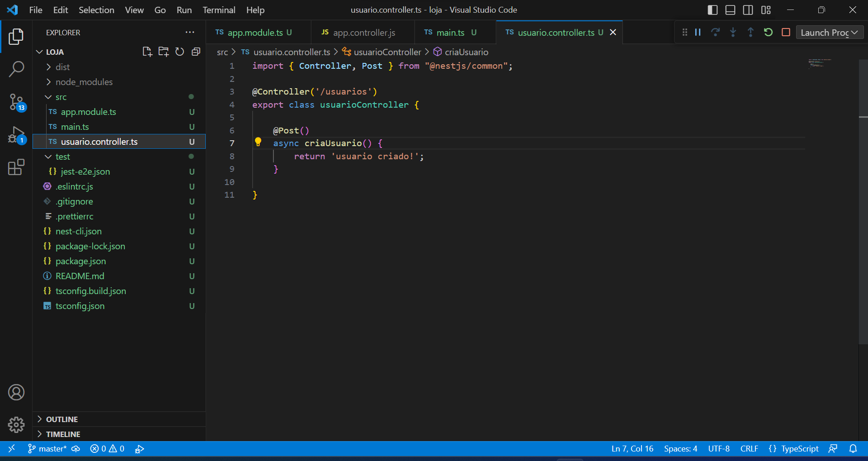Create a new folder in LOJA

pyautogui.click(x=164, y=52)
